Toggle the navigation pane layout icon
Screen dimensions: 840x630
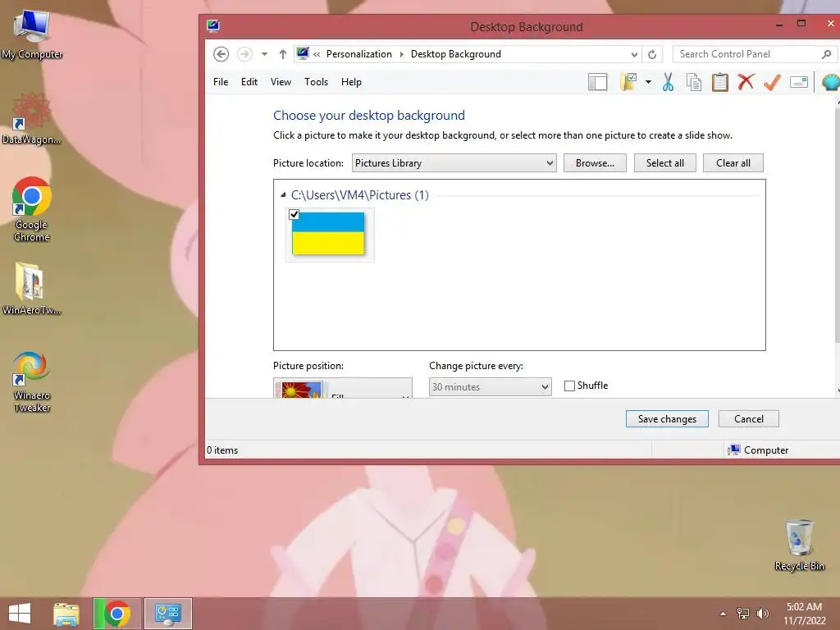pyautogui.click(x=597, y=82)
